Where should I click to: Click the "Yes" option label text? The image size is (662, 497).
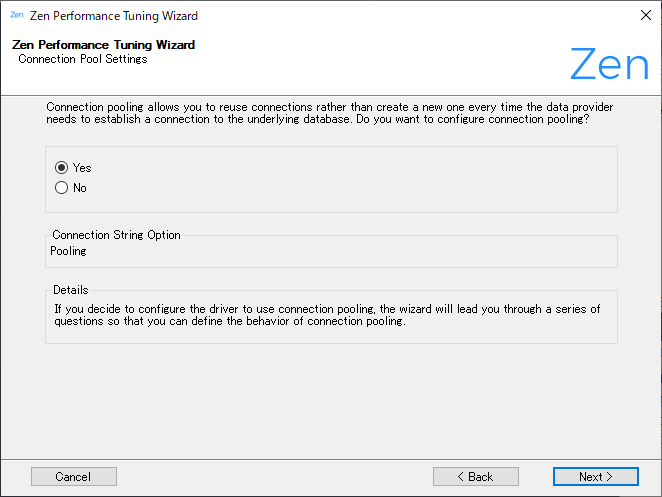[82, 168]
